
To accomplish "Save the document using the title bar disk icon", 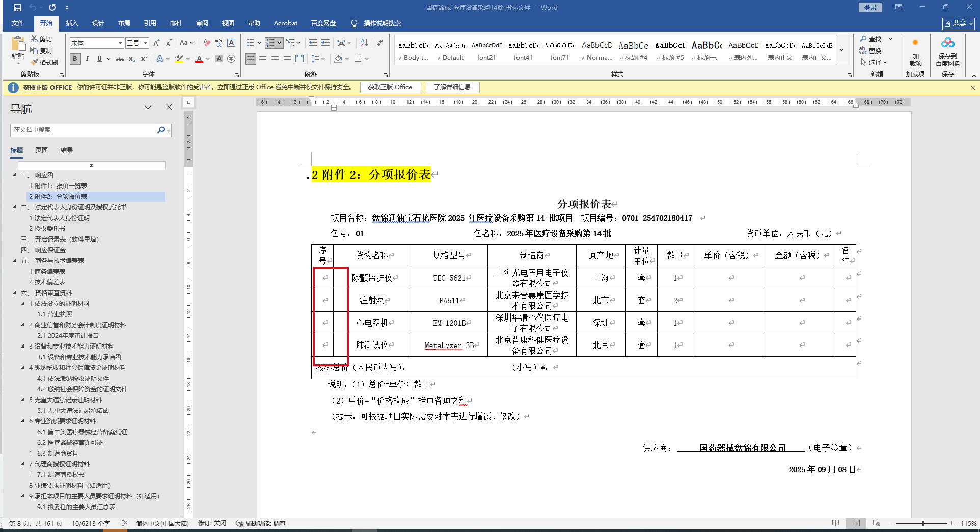I will 18,7.
